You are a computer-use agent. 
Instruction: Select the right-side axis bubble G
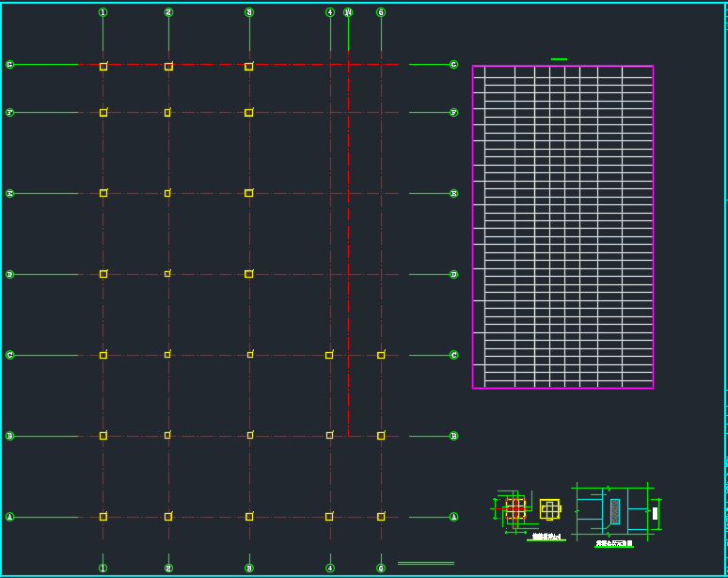click(453, 65)
